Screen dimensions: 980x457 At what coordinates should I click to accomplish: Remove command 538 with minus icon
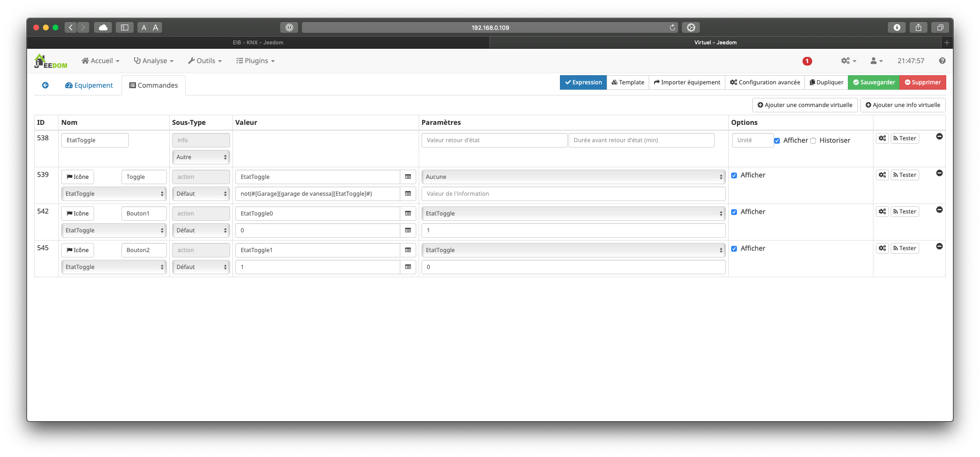939,136
